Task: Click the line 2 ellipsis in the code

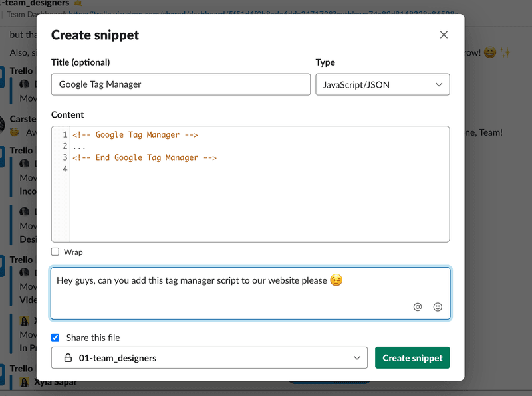Action: click(x=79, y=147)
